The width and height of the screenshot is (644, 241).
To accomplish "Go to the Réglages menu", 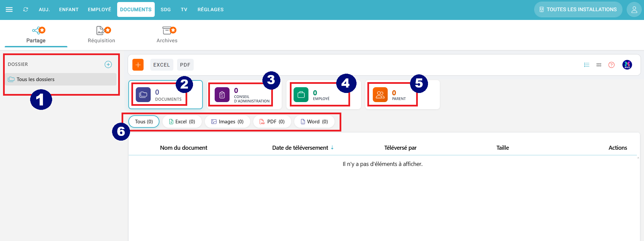I will click(210, 9).
